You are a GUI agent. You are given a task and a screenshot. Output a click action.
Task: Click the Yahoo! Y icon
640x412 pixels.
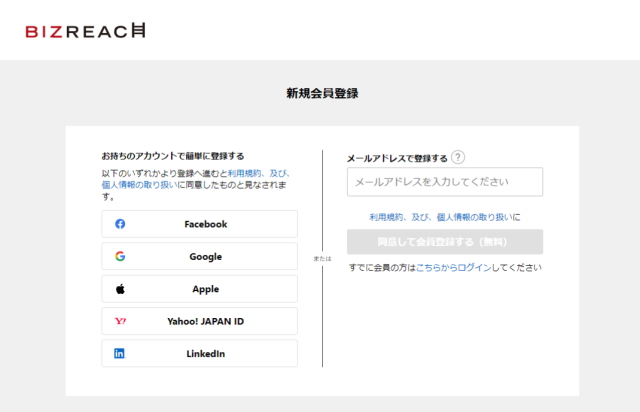(x=120, y=321)
